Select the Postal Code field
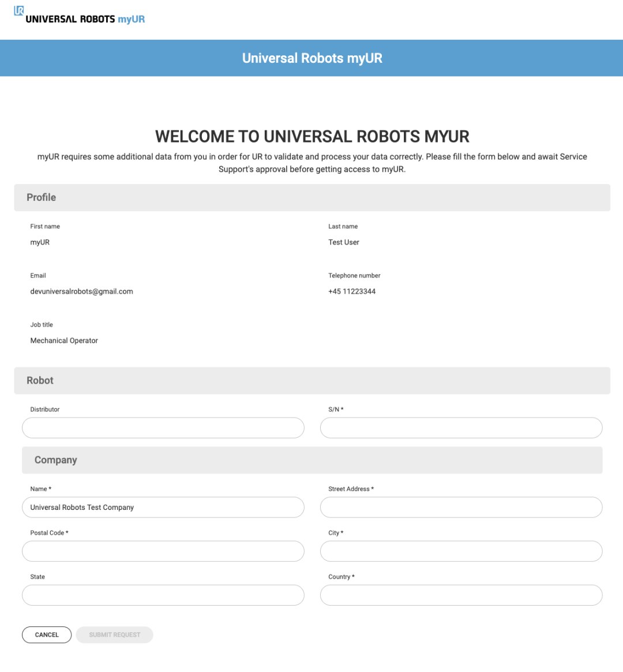 [x=163, y=551]
